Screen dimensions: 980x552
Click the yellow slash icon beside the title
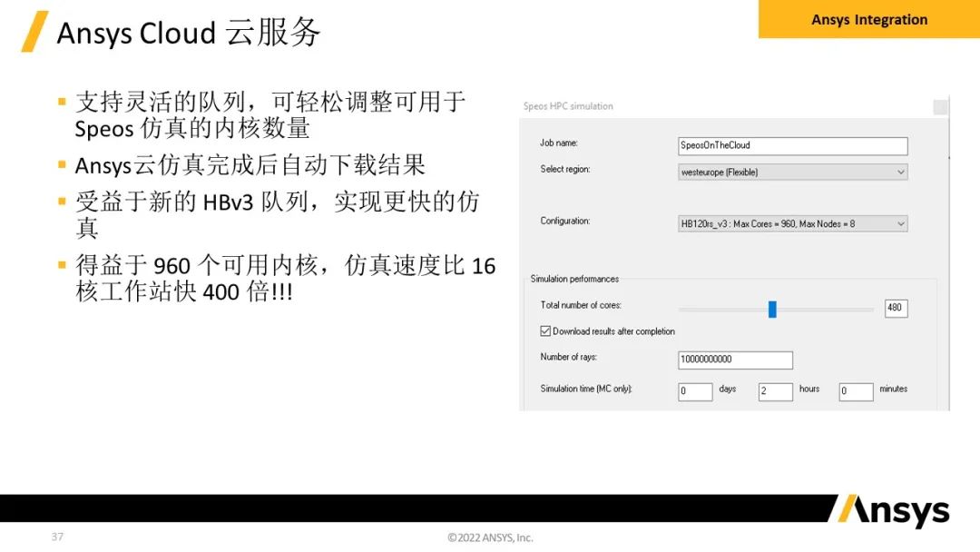(x=34, y=30)
